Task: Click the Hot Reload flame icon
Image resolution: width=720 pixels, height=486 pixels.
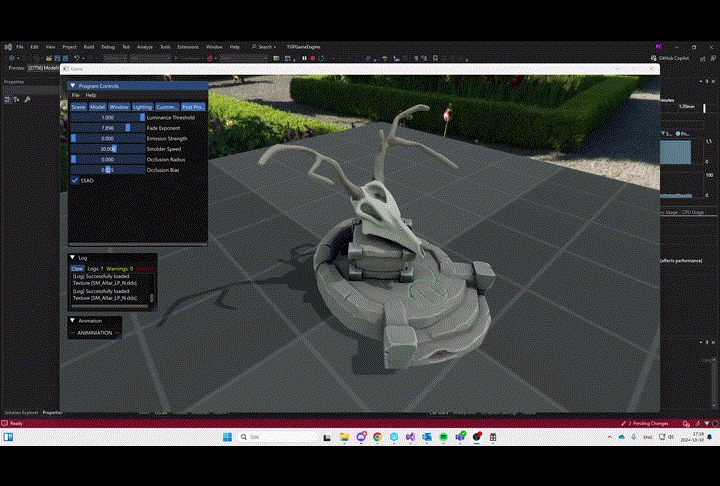Action: point(210,58)
